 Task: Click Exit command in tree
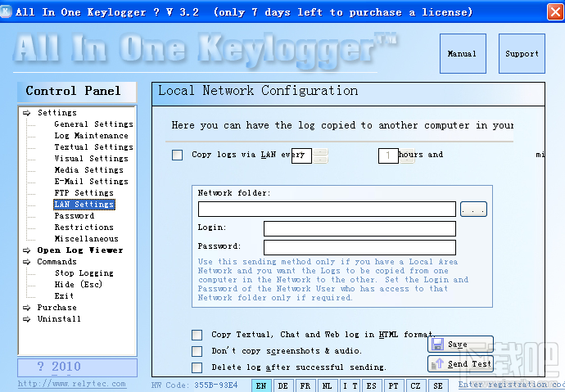[64, 296]
